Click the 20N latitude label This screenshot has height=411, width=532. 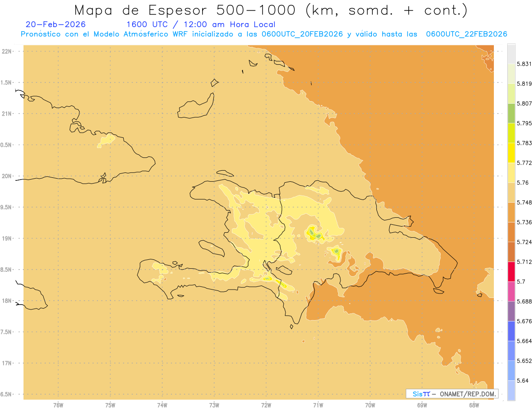click(8, 176)
